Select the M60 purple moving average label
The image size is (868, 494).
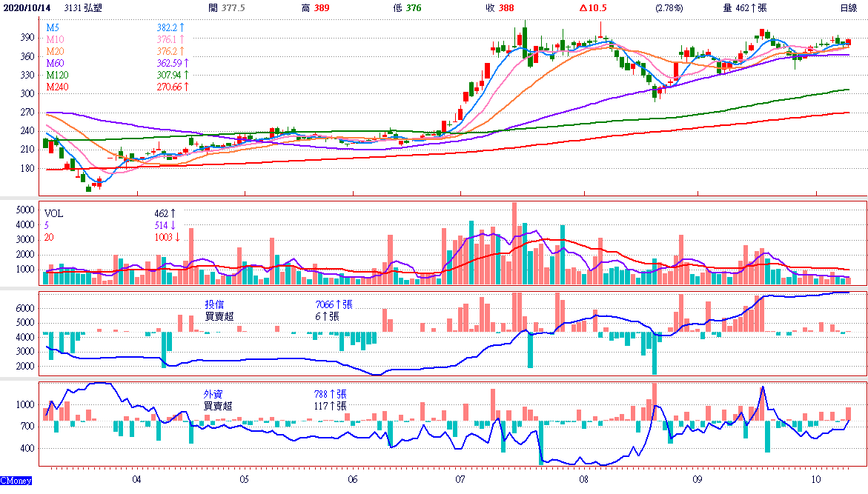55,63
